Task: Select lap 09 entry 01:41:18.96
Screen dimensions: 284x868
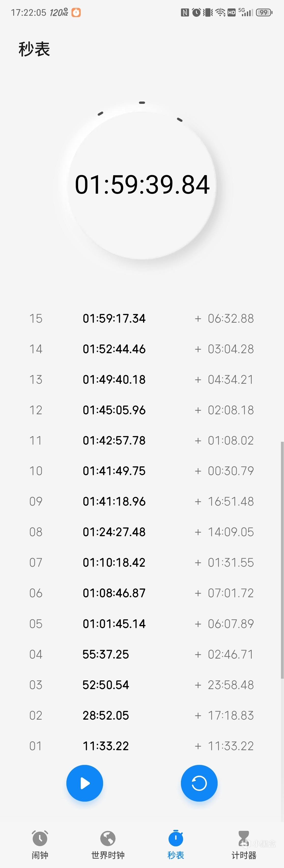Action: pyautogui.click(x=114, y=501)
